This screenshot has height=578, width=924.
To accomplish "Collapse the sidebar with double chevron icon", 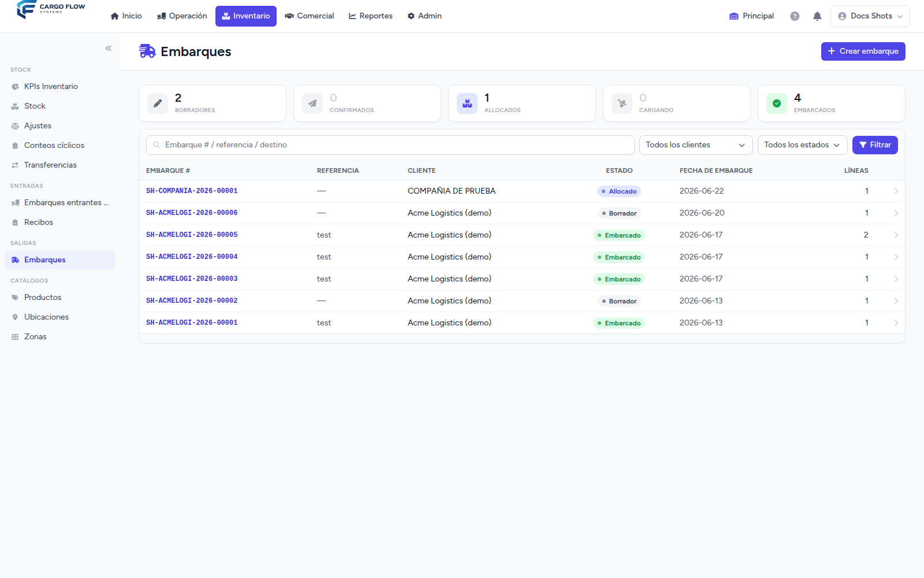I will click(109, 49).
